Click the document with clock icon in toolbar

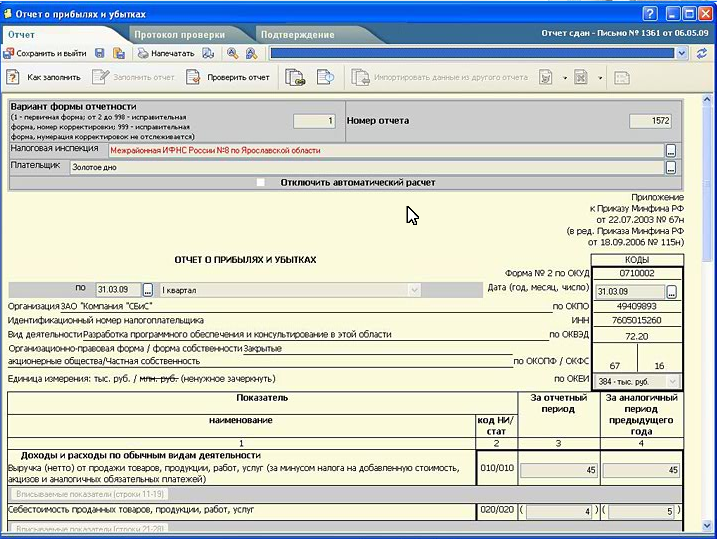point(325,77)
